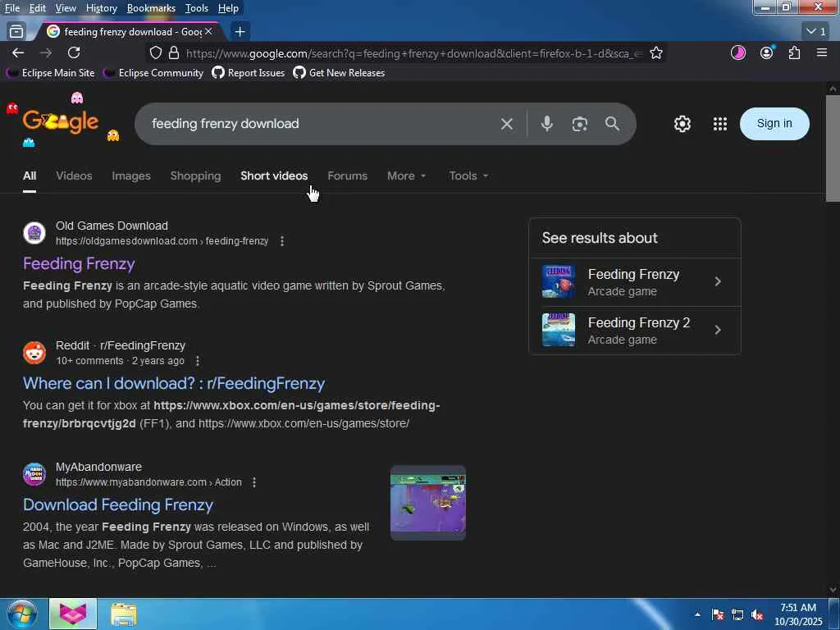The image size is (840, 630).
Task: Open tracking protection shield icon
Action: (x=155, y=52)
